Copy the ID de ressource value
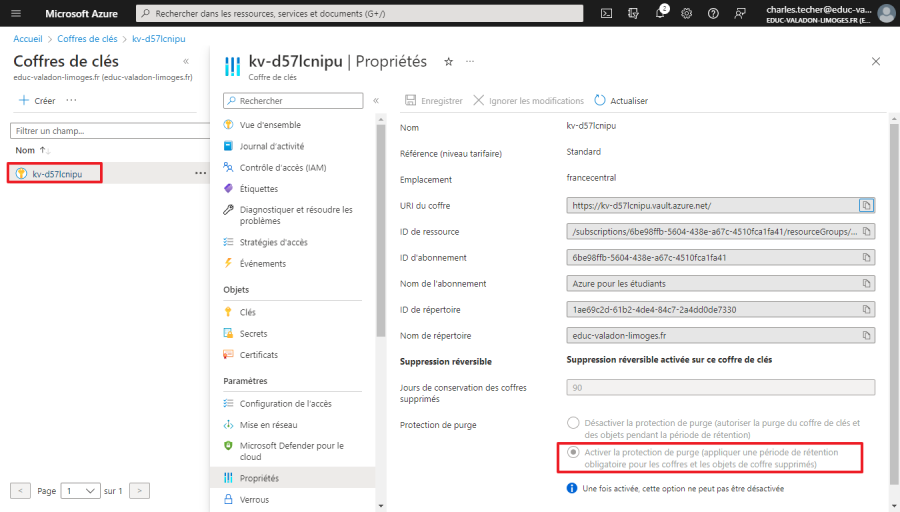 [866, 231]
